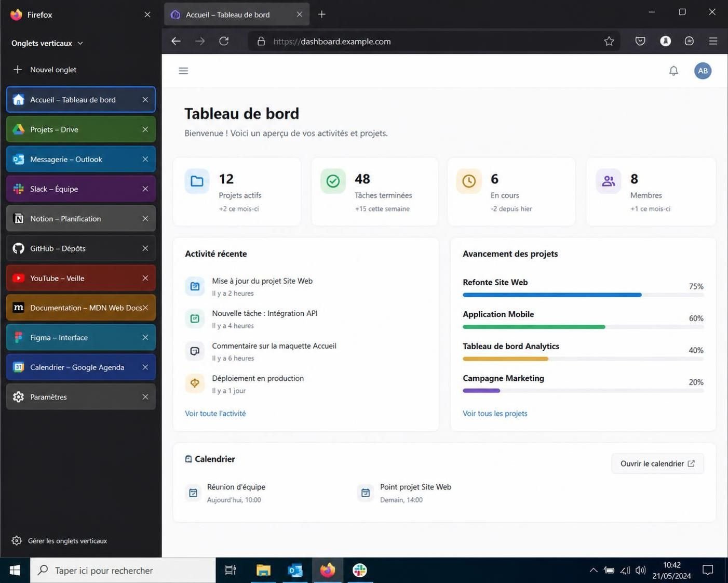Open Slack from taskbar

pyautogui.click(x=360, y=571)
